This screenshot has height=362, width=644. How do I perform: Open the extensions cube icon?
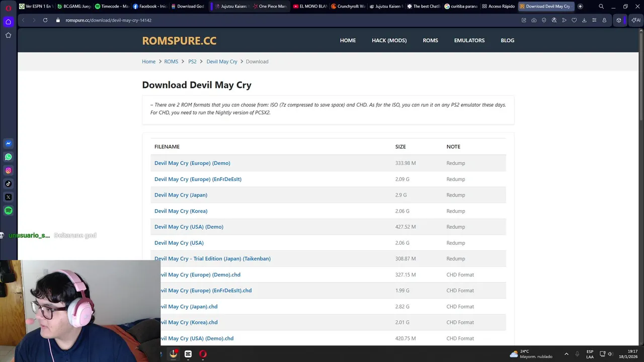point(619,20)
